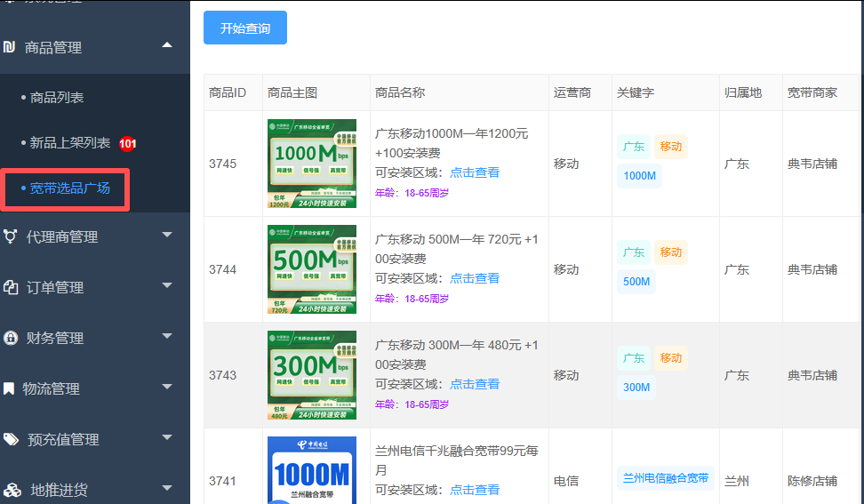Image resolution: width=864 pixels, height=504 pixels.
Task: Click 点击查看 link for product 3744
Action: point(475,278)
